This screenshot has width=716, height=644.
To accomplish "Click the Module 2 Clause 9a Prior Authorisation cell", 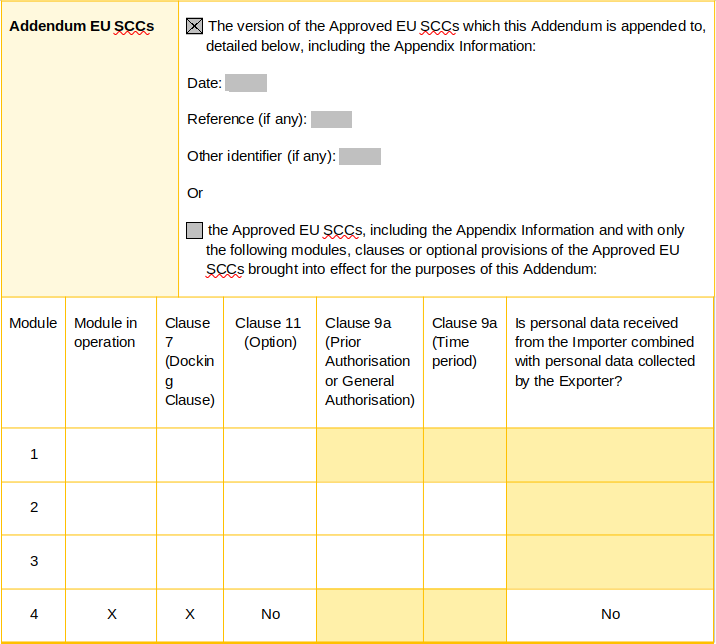I will click(x=370, y=508).
